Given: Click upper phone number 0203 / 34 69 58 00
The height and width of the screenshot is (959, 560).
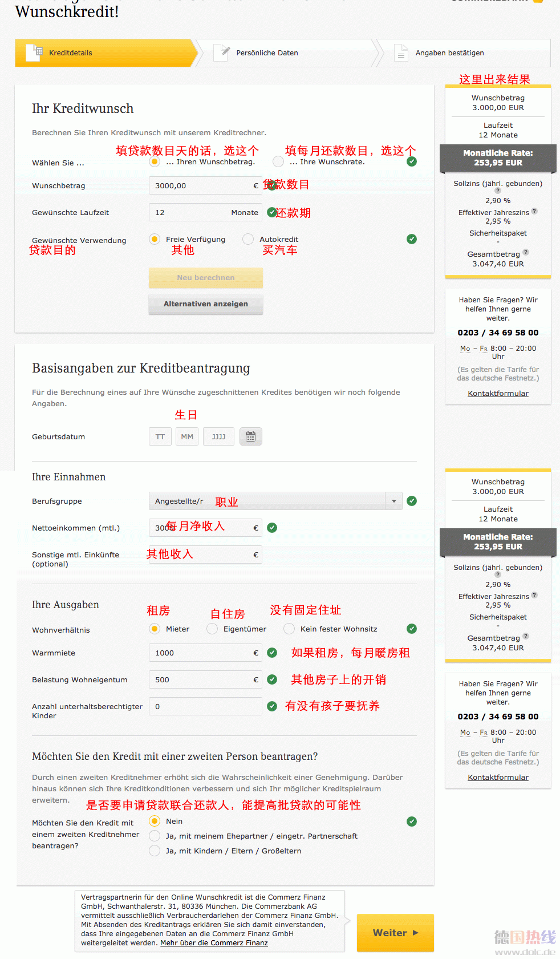Looking at the screenshot, I should [x=498, y=333].
